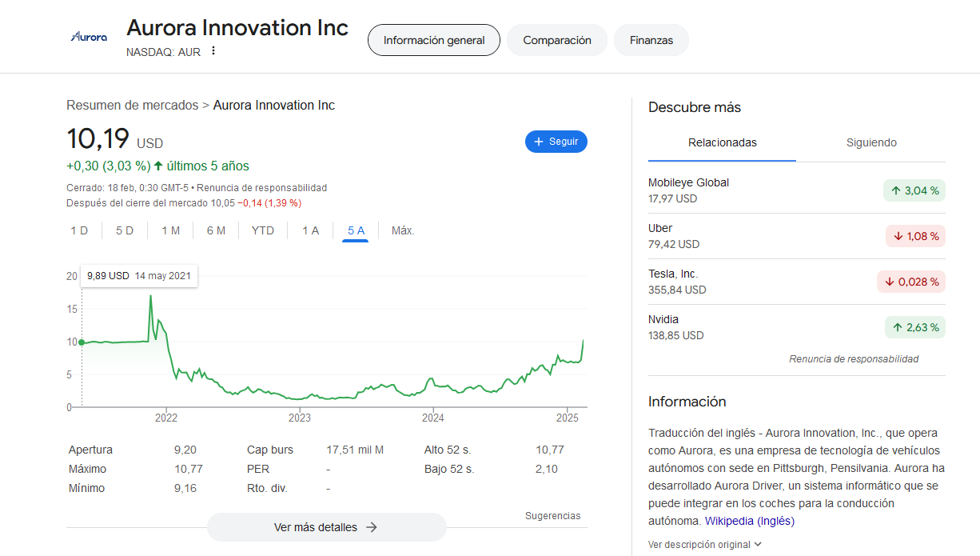This screenshot has height=556, width=980.
Task: Expand Ver descripción original
Action: (705, 545)
